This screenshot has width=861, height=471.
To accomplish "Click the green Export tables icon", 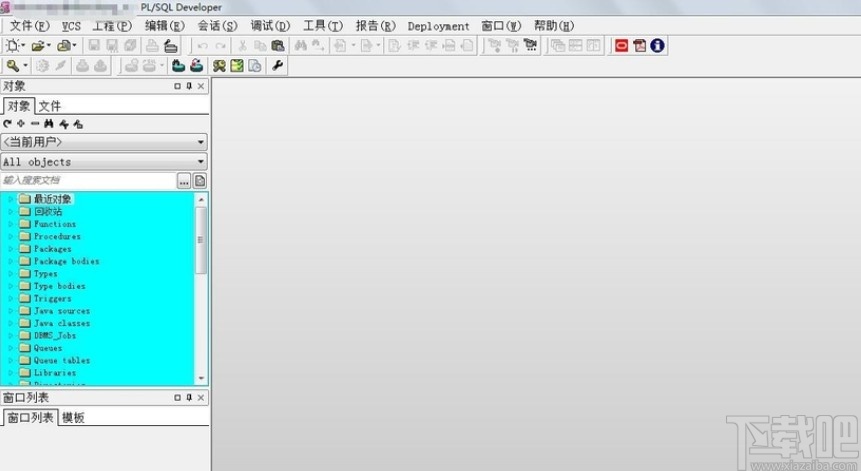I will click(178, 66).
